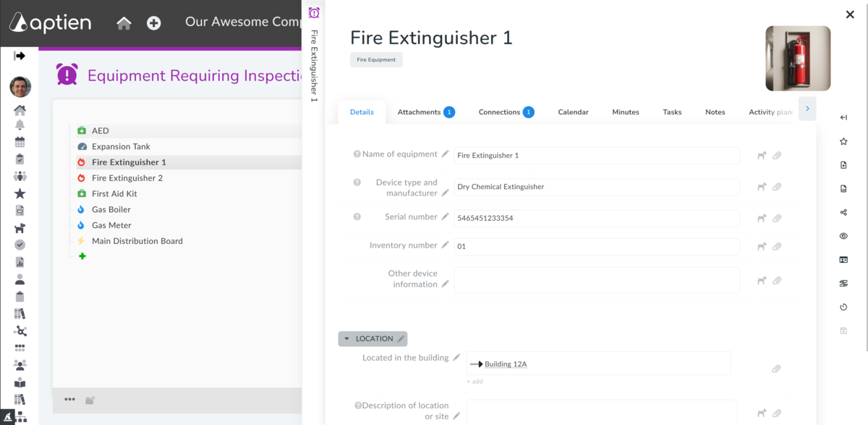Click the home icon in top bar

(124, 23)
